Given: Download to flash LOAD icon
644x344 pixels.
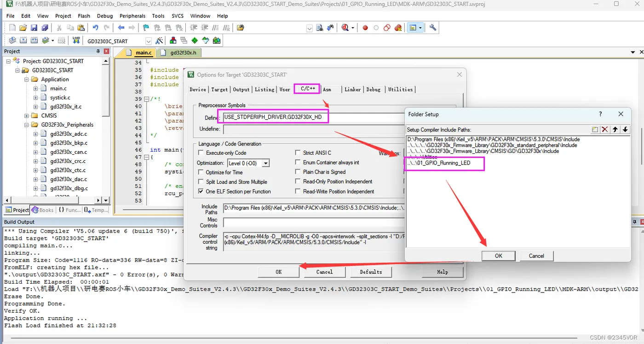Looking at the screenshot, I should 76,41.
